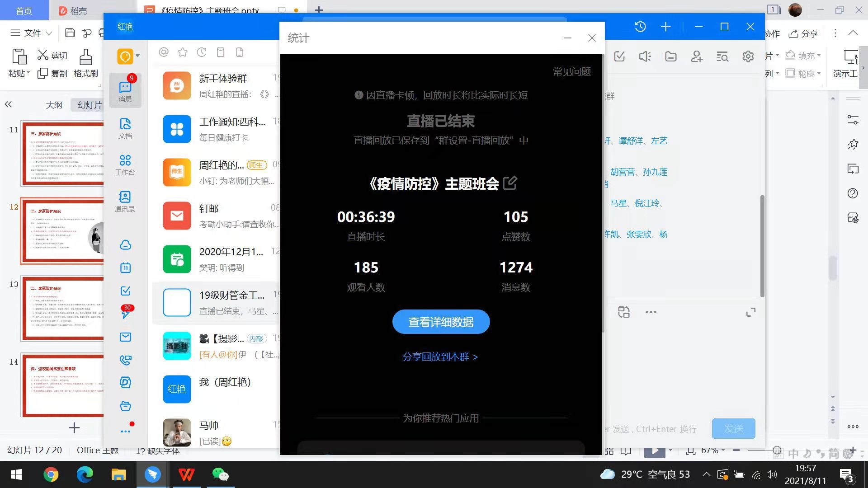Click the add member icon in chat header
The image size is (868, 488).
697,56
